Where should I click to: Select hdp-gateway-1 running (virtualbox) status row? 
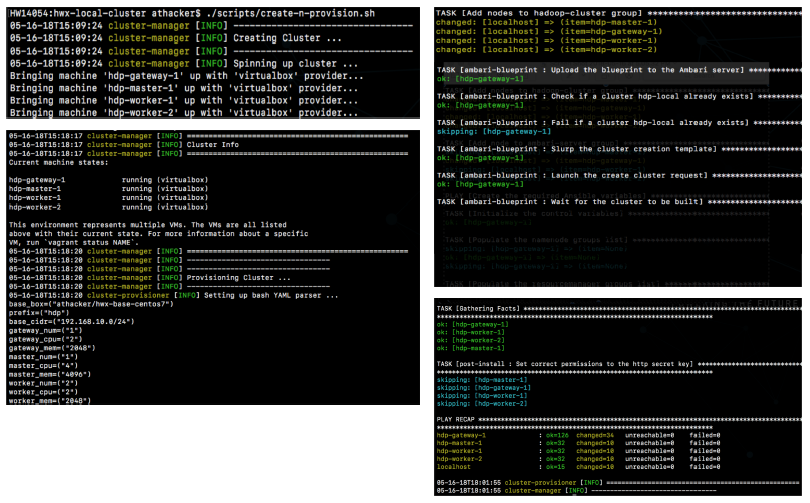click(108, 180)
